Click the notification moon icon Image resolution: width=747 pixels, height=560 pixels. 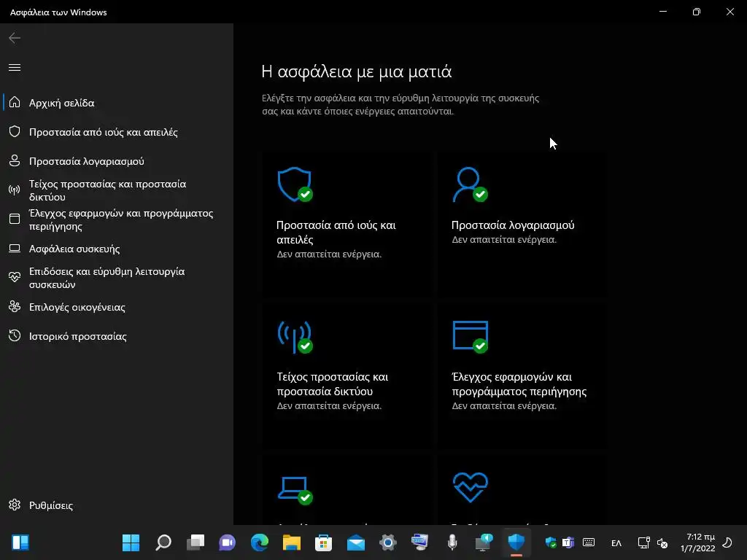click(x=727, y=542)
